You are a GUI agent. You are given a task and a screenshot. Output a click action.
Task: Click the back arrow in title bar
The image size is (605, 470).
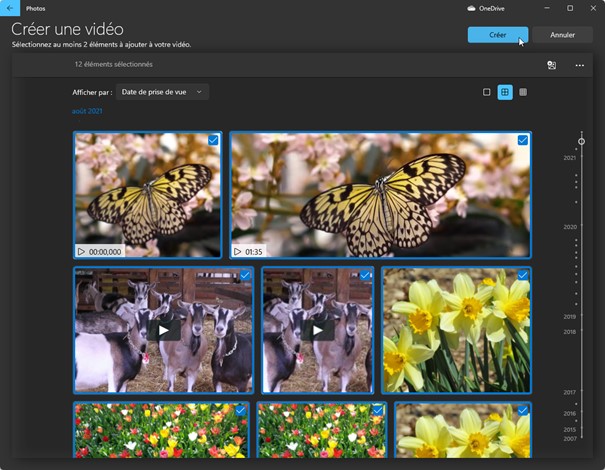tap(10, 8)
